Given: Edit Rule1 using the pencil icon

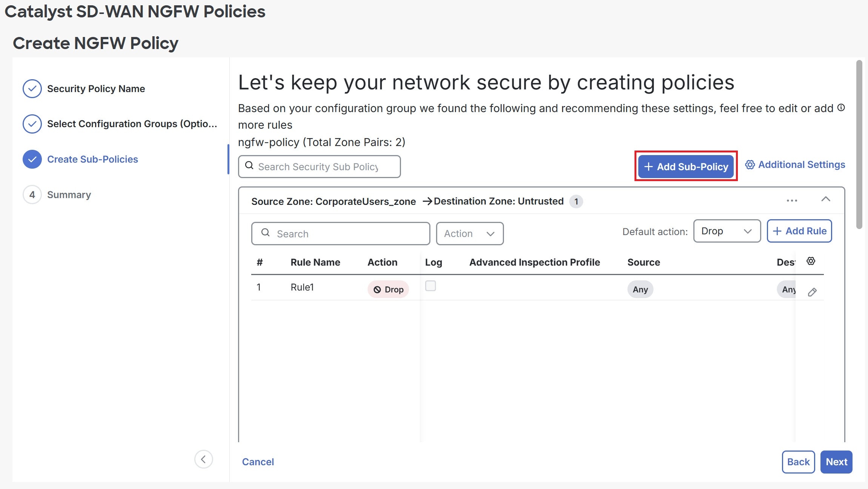Looking at the screenshot, I should 812,292.
